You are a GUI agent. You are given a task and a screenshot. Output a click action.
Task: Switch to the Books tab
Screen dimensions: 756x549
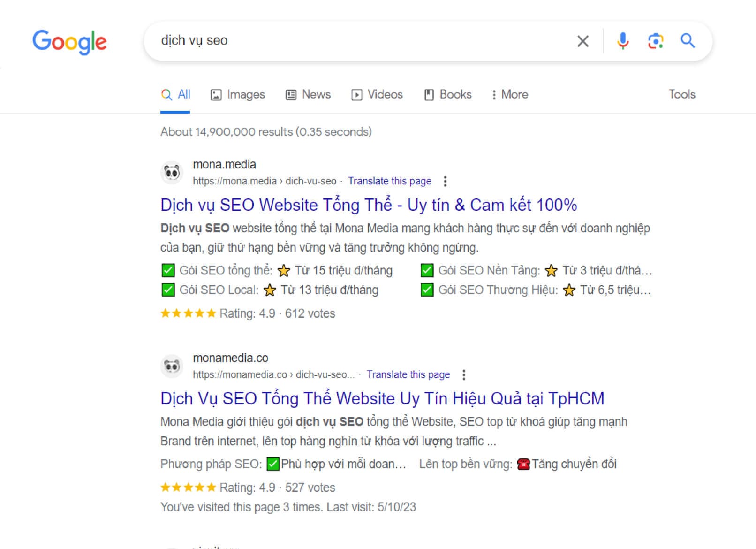click(x=448, y=95)
